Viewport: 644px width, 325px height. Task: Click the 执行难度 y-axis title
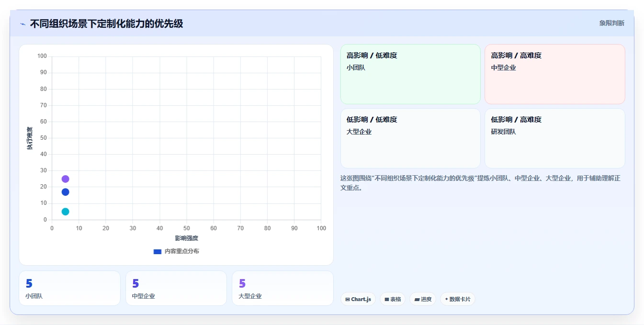(x=30, y=138)
